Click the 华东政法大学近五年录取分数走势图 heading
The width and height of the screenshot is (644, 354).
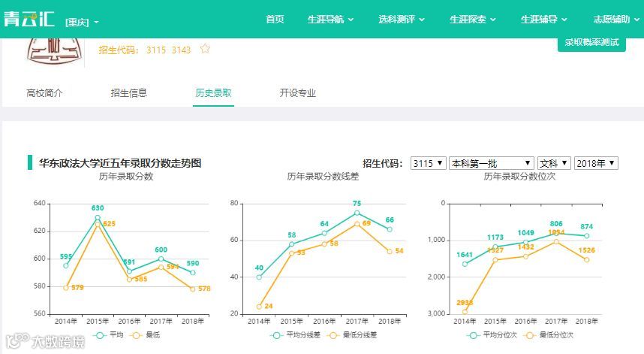[x=120, y=163]
